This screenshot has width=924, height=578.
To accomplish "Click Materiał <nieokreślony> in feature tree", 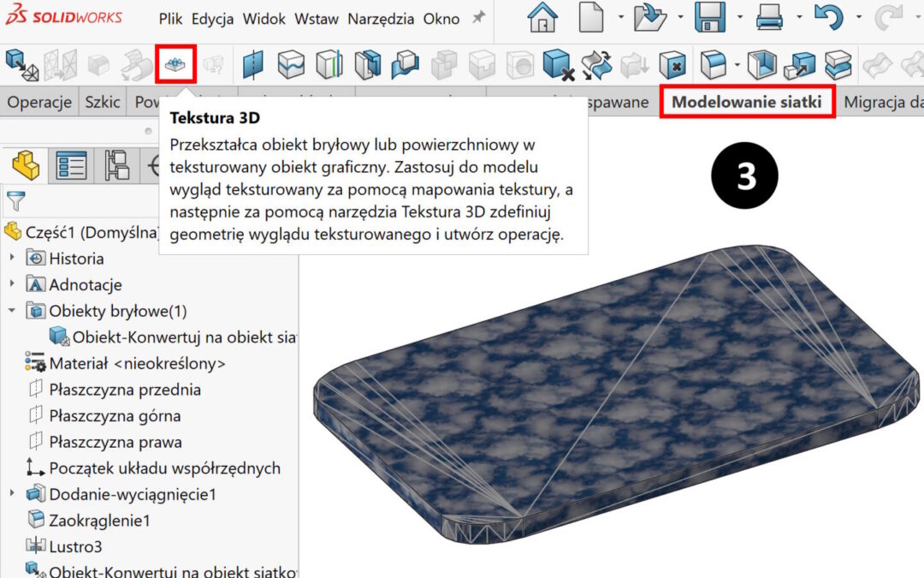I will (137, 364).
